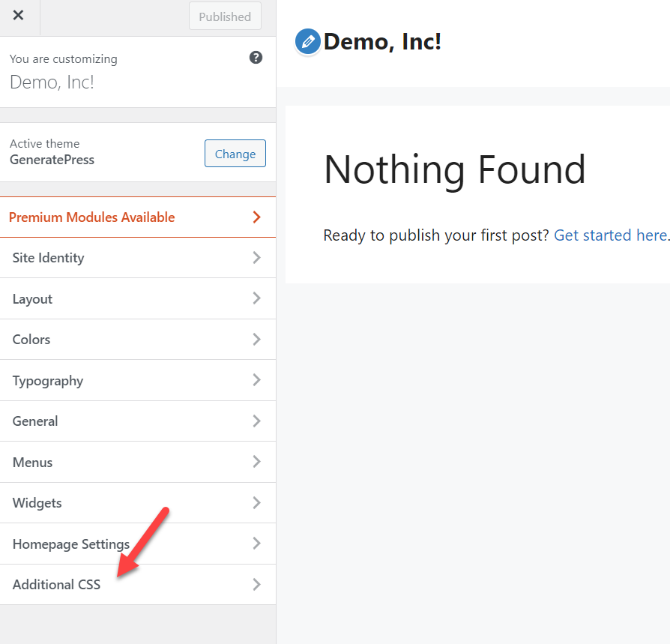The image size is (670, 644).
Task: Open the Site Identity section
Action: tap(138, 258)
